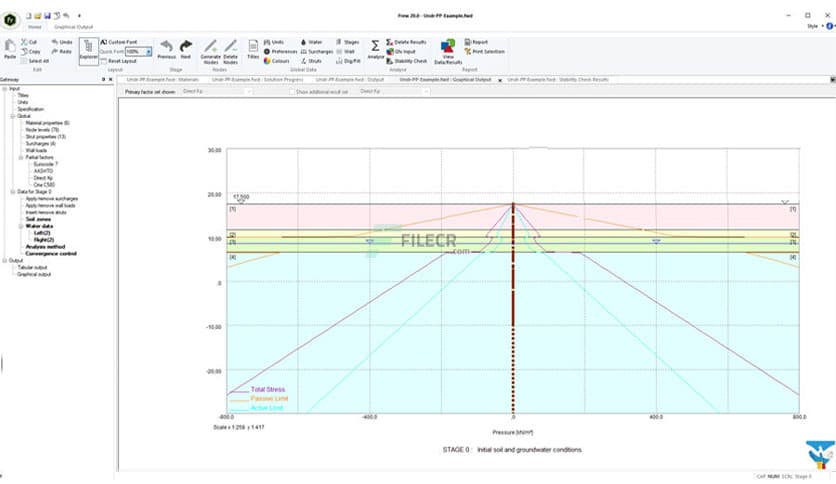Open the Quick Font size dropdown
836x484 pixels.
tap(149, 51)
